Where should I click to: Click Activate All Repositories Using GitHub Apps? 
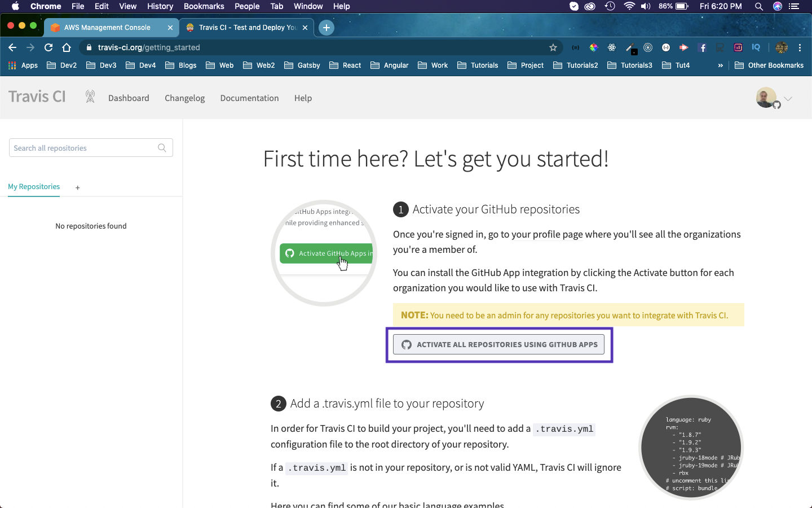498,344
